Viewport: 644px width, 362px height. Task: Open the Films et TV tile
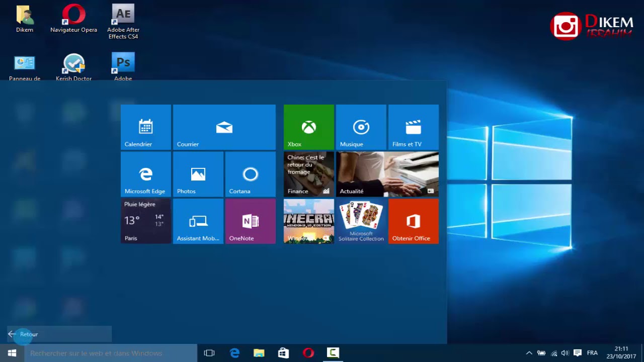tap(414, 127)
